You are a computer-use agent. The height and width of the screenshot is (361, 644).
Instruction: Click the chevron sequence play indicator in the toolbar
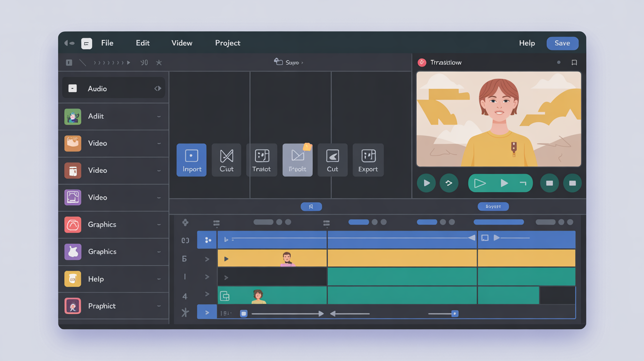pos(112,63)
